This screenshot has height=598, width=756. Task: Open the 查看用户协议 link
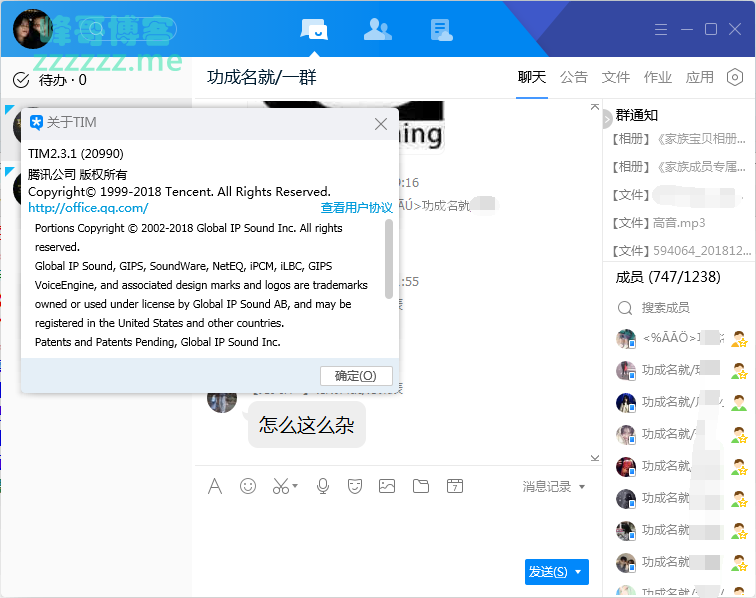356,208
